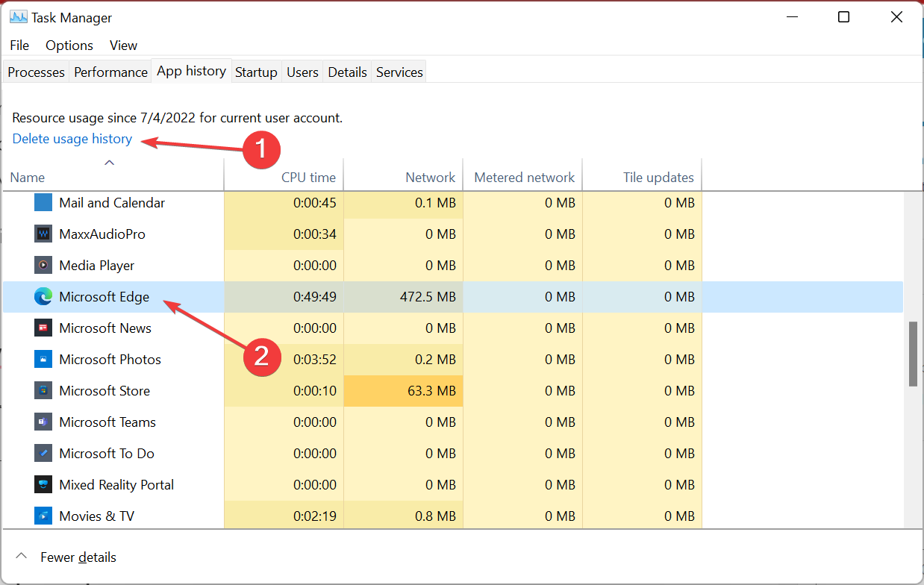Click the 0:03:52 CPU time value
This screenshot has width=924, height=585.
[x=313, y=360]
